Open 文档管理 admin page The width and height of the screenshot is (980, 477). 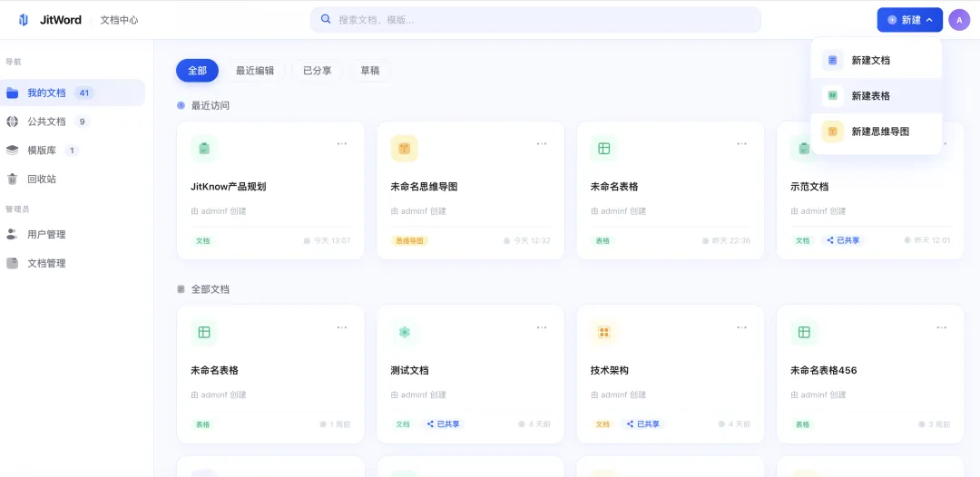(73, 264)
